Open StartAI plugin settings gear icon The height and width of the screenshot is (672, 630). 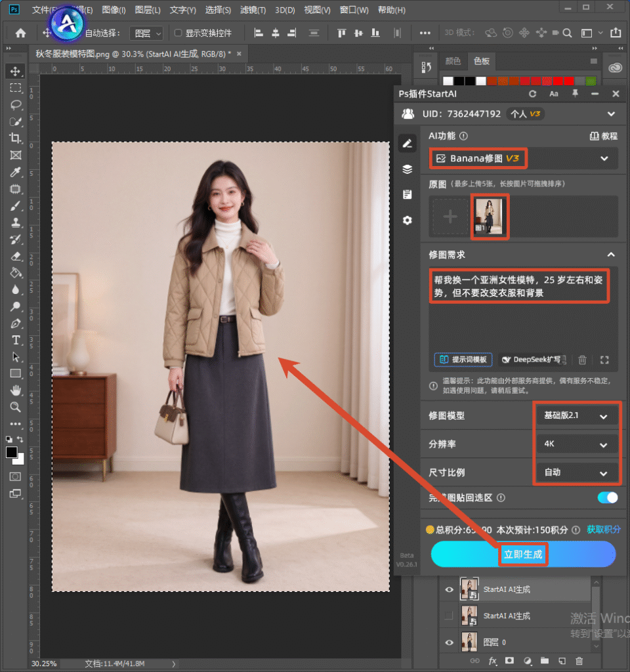coord(407,220)
